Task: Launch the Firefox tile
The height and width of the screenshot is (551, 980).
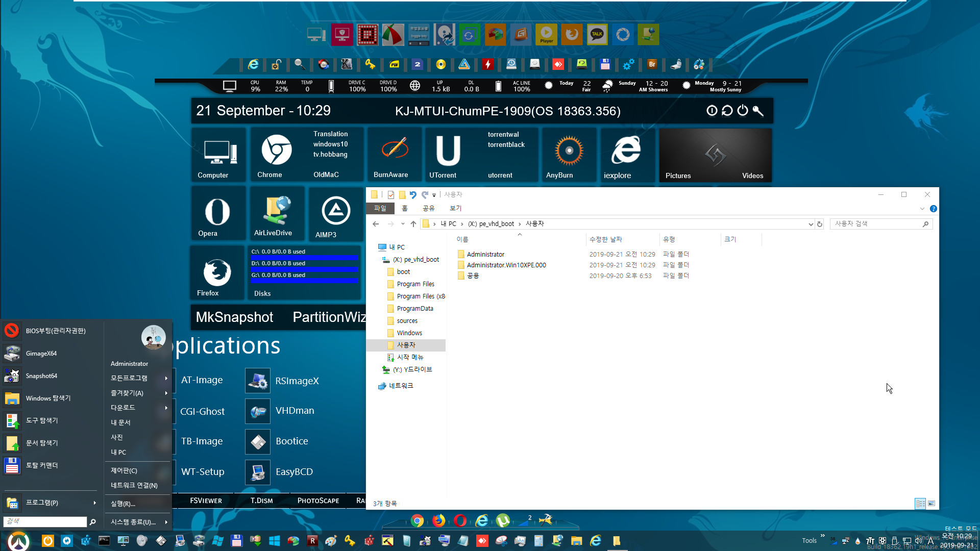Action: (x=217, y=273)
